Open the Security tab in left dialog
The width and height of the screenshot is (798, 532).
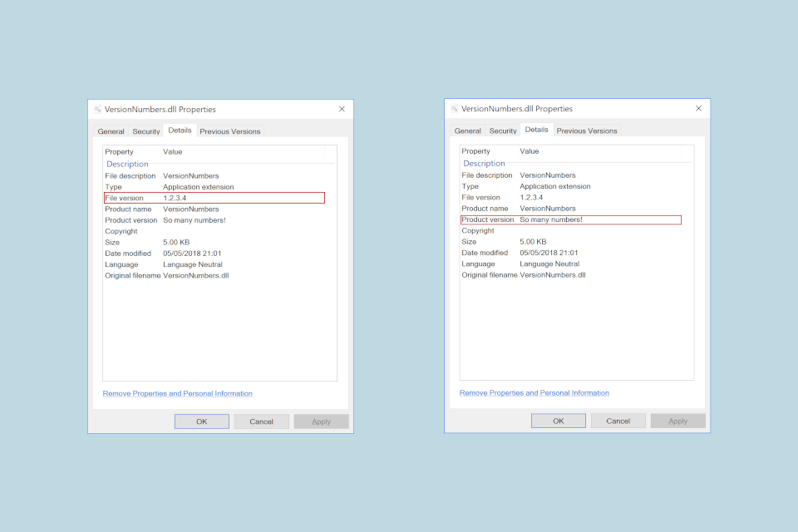coord(145,131)
